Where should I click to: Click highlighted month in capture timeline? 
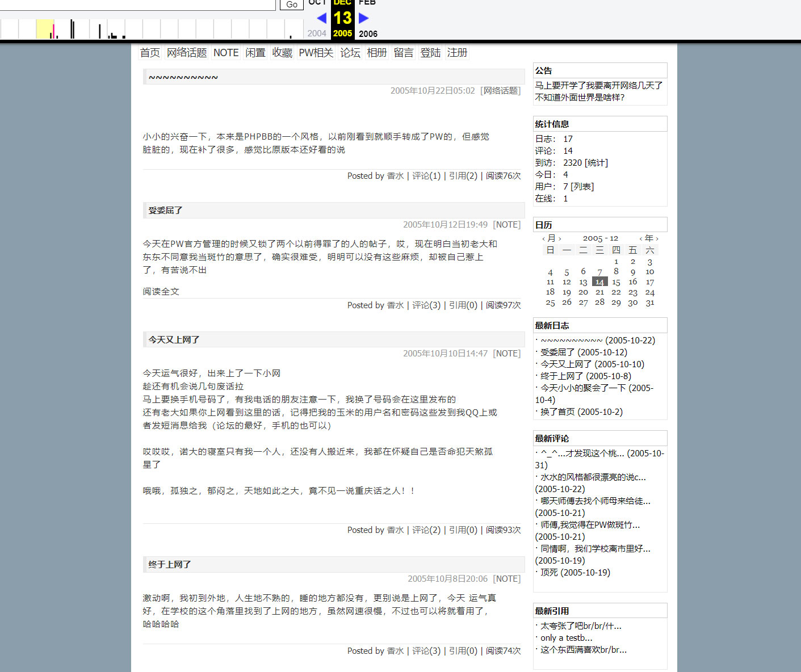45,29
